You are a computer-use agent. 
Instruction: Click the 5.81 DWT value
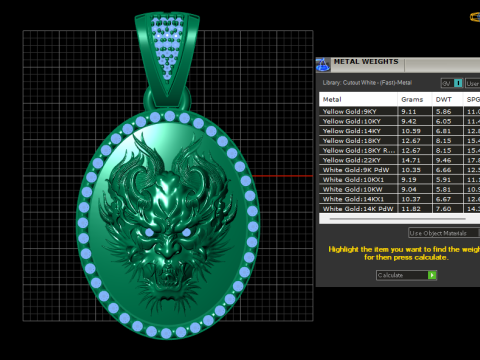pos(444,189)
